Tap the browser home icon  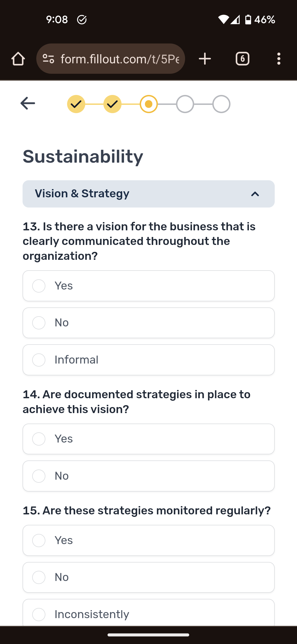(x=18, y=59)
